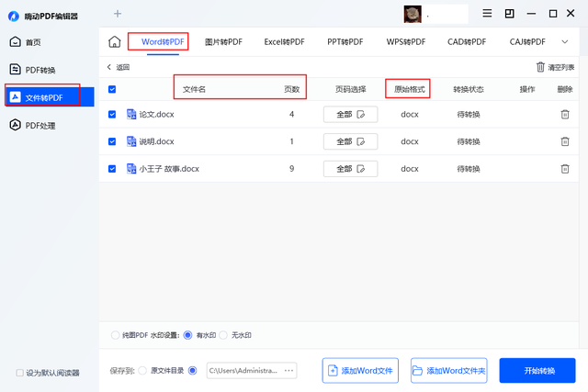This screenshot has height=392, width=588.
Task: Toggle the select-all checkbox in header
Action: [x=112, y=89]
